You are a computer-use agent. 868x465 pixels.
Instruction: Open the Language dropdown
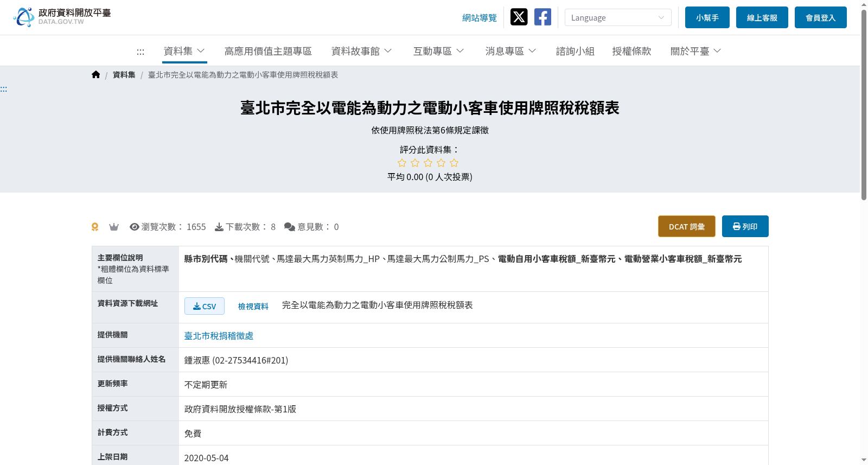[618, 17]
